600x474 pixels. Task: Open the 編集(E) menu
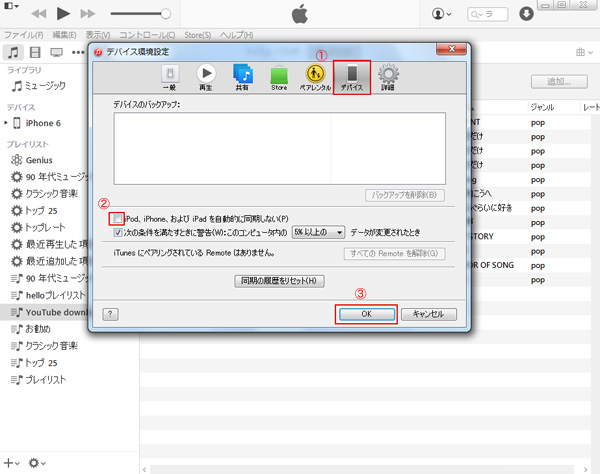[64, 35]
